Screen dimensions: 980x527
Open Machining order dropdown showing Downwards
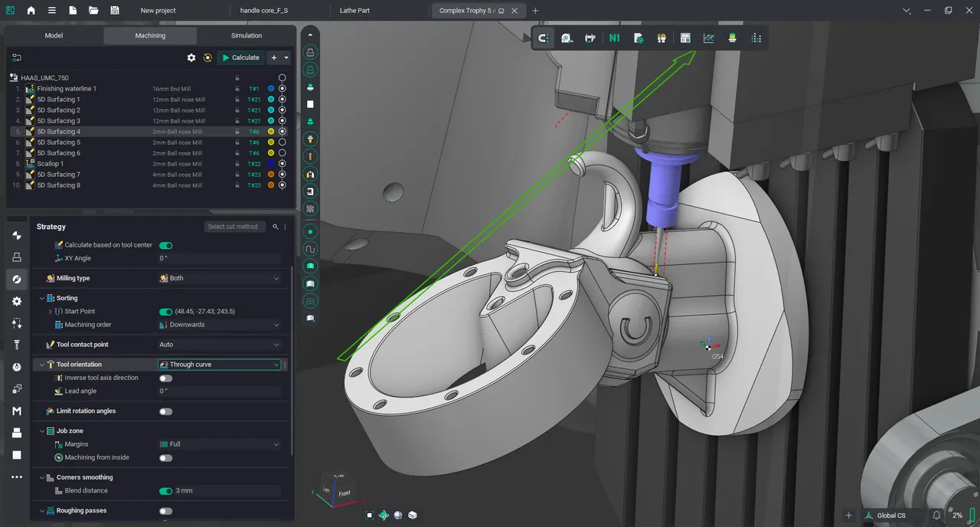pos(220,325)
